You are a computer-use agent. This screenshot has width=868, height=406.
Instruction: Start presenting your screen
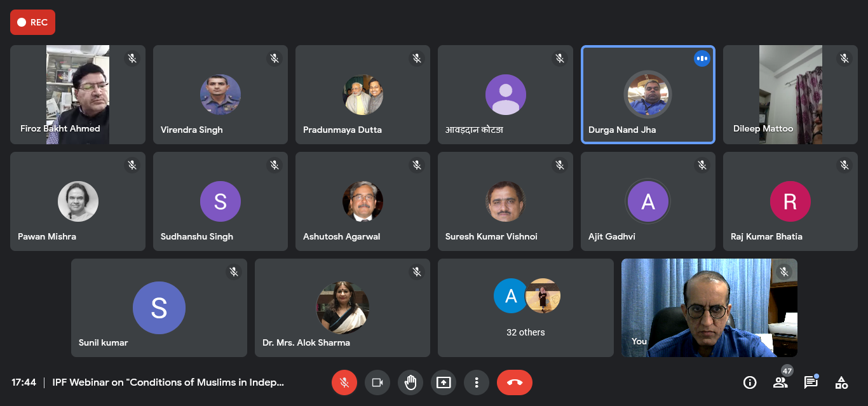(x=444, y=382)
